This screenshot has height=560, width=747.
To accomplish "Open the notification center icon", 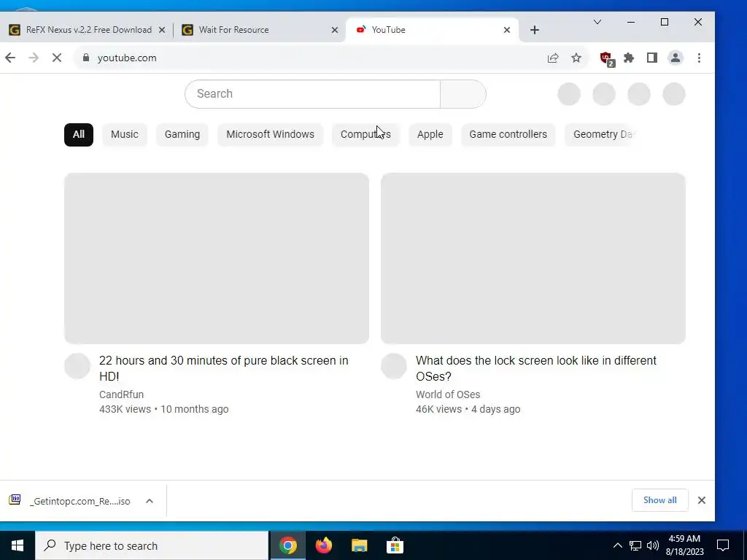I will click(x=723, y=545).
